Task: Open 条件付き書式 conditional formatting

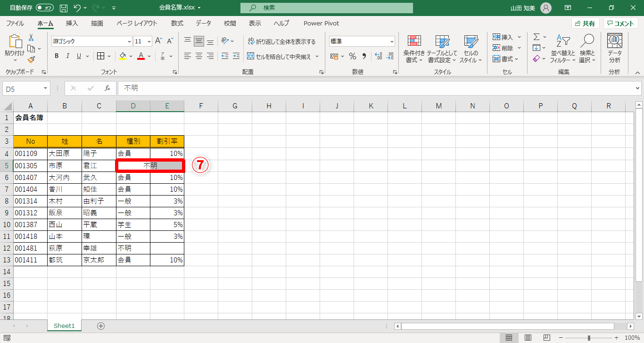Action: click(x=414, y=49)
